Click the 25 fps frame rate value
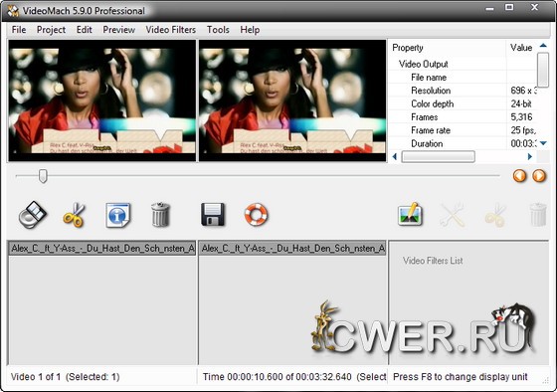 523,130
